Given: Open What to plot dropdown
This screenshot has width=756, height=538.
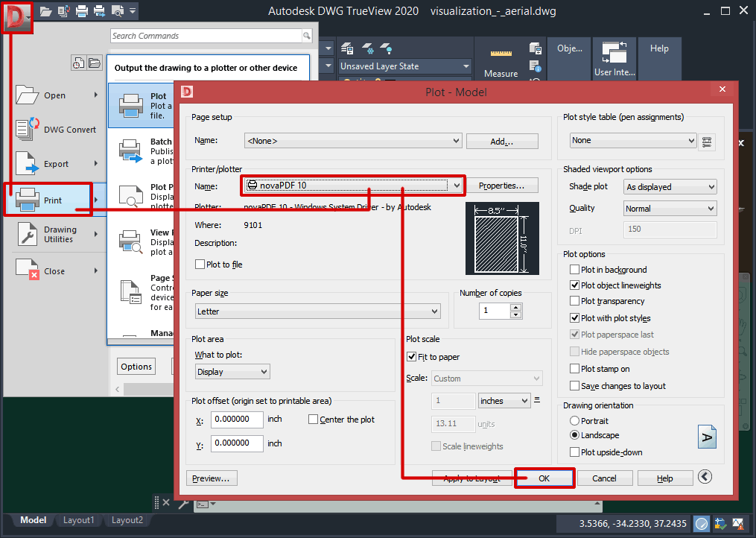Looking at the screenshot, I should pyautogui.click(x=232, y=372).
